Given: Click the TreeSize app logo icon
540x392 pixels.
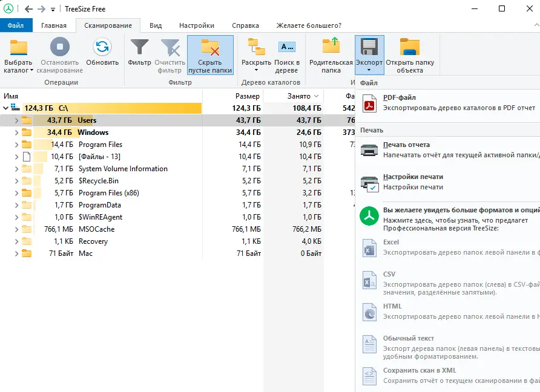Looking at the screenshot, I should click(x=8, y=8).
